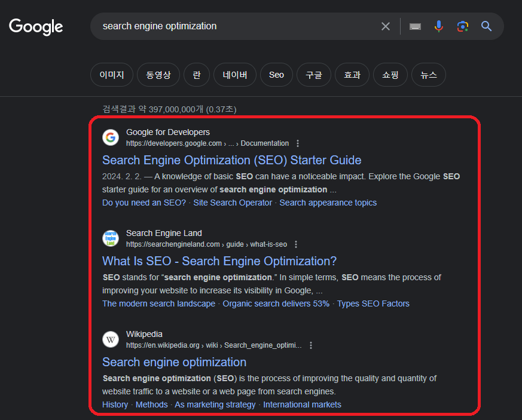Open more options for the Wikipedia result

tap(311, 345)
